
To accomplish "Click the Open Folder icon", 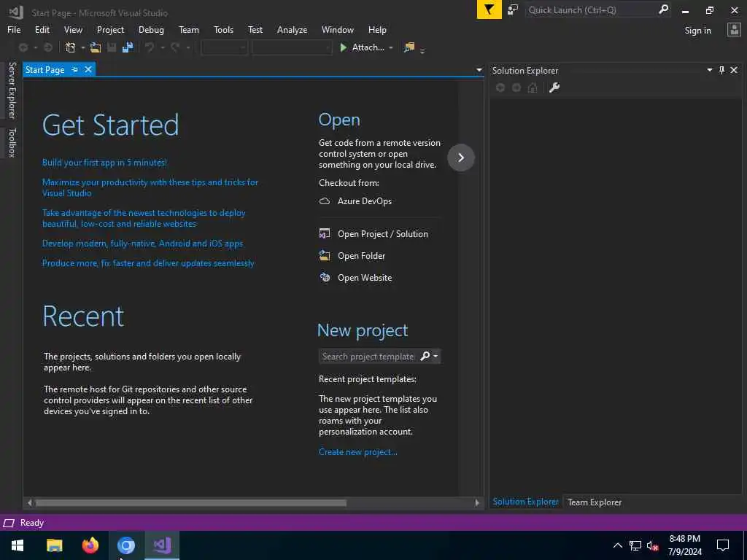I will tap(325, 256).
